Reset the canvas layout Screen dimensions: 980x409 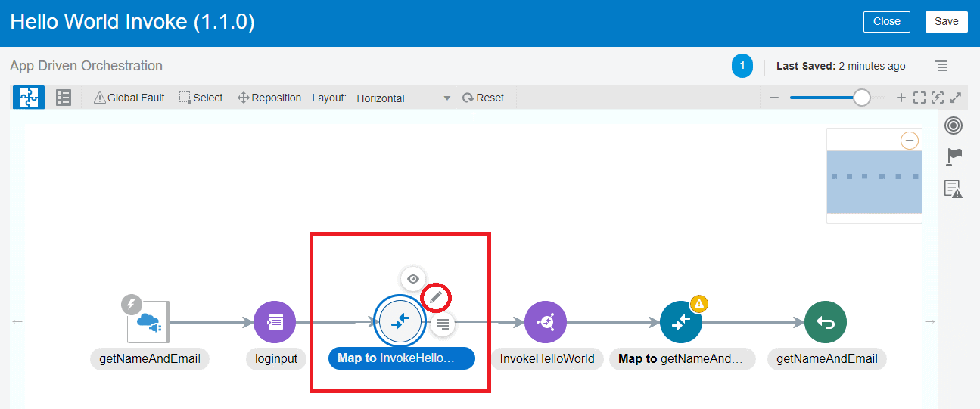coord(483,98)
